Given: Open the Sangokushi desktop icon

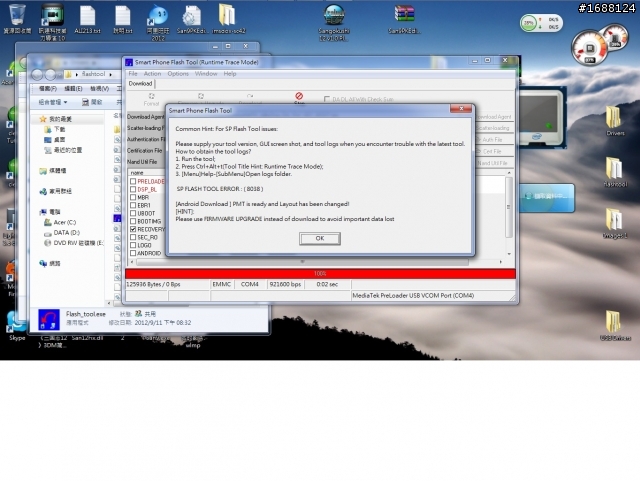Looking at the screenshot, I should point(334,22).
